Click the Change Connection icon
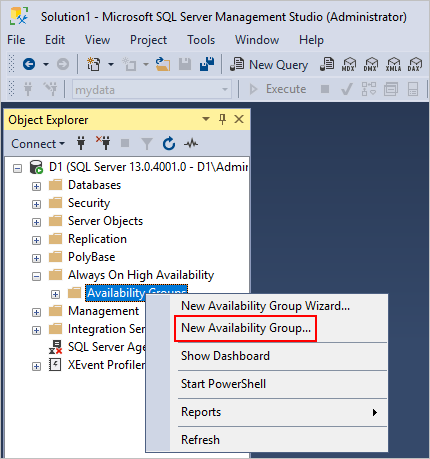The width and height of the screenshot is (430, 459). 50,89
